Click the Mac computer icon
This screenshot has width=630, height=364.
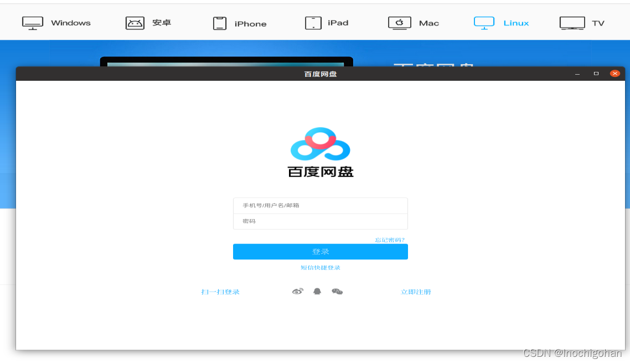[399, 23]
